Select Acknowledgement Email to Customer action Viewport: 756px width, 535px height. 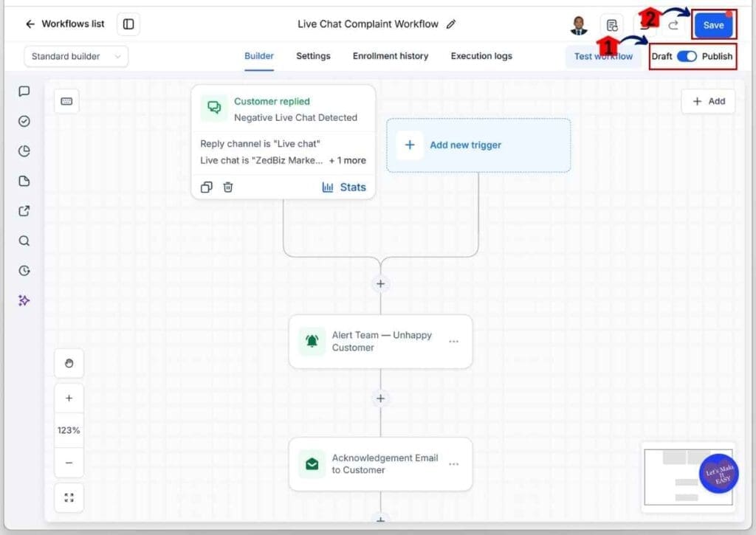coord(380,463)
